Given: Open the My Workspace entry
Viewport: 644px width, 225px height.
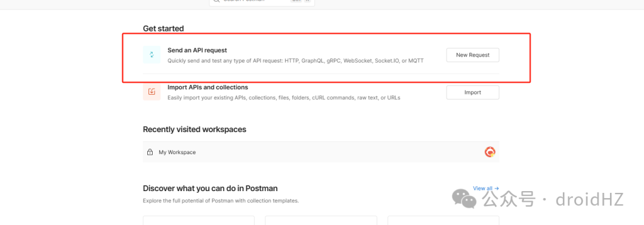Looking at the screenshot, I should [321, 152].
